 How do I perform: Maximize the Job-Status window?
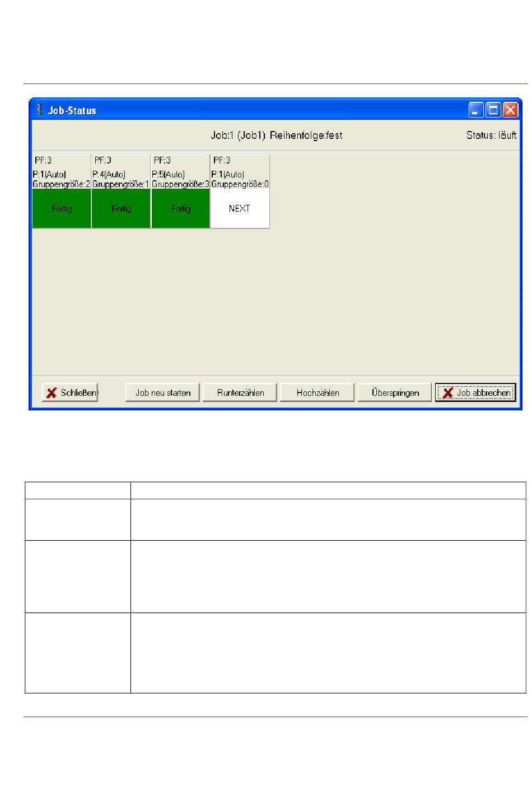pyautogui.click(x=493, y=110)
